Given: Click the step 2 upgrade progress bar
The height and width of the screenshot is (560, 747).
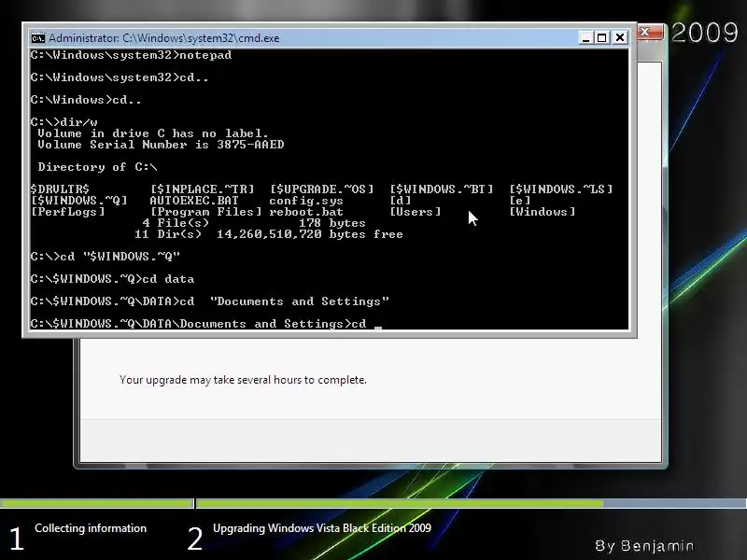Looking at the screenshot, I should [472, 503].
